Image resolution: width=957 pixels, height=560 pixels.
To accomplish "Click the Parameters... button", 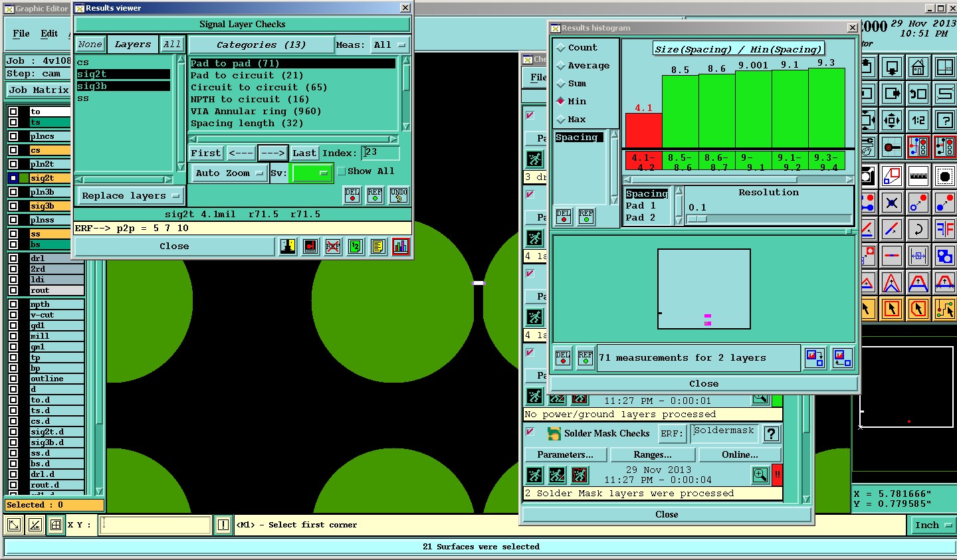I will 566,455.
